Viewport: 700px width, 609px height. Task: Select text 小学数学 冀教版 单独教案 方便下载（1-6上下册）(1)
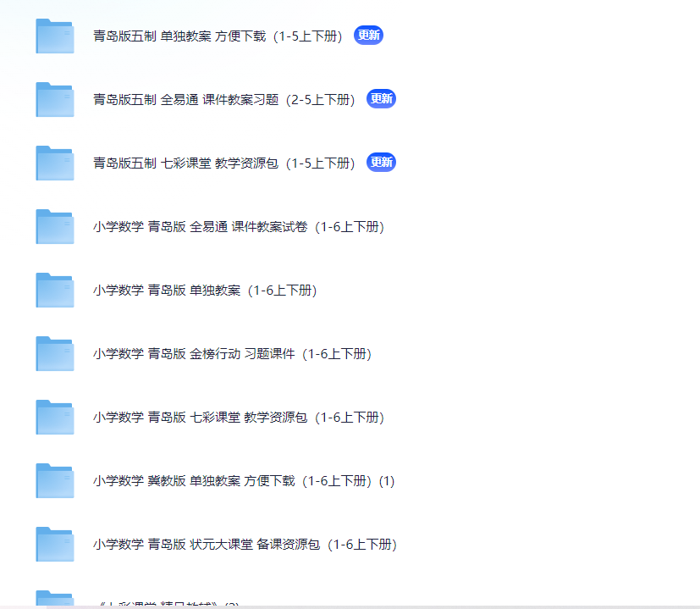[244, 480]
